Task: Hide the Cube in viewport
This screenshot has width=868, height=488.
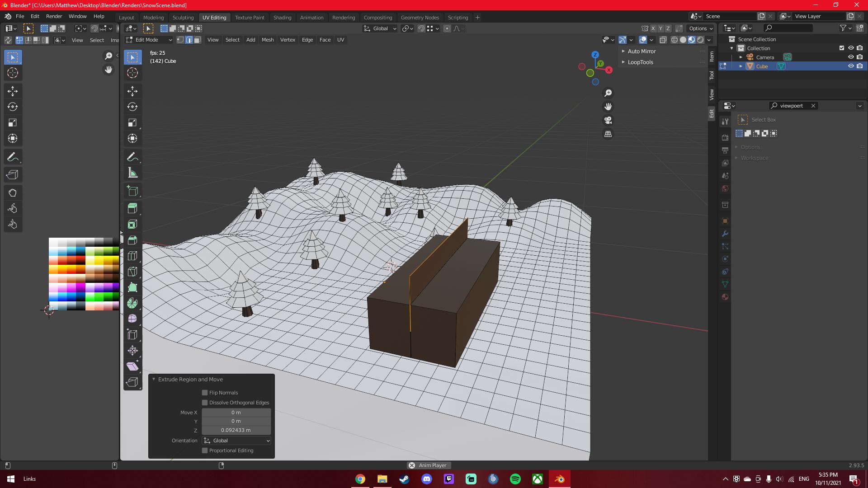Action: coord(851,66)
